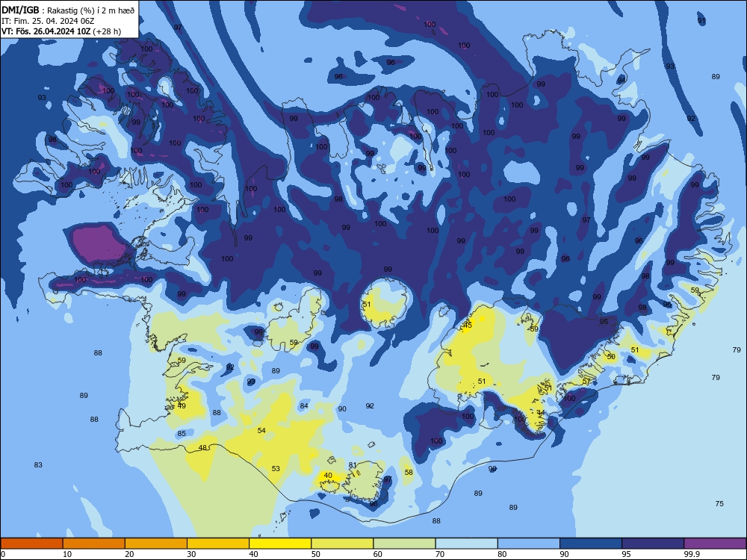The width and height of the screenshot is (747, 560).
Task: Click the 30–40 golden legend swatch
Action: tap(218, 544)
